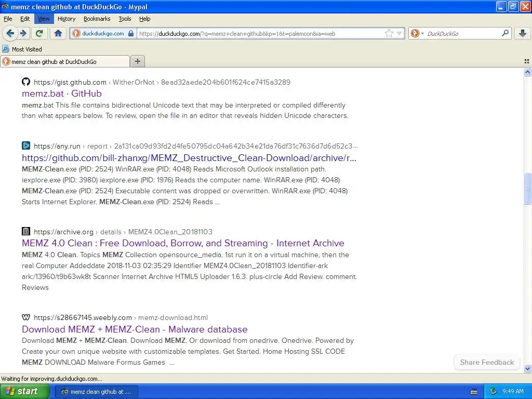This screenshot has height=399, width=532.
Task: Open the Edit menu
Action: [25, 19]
